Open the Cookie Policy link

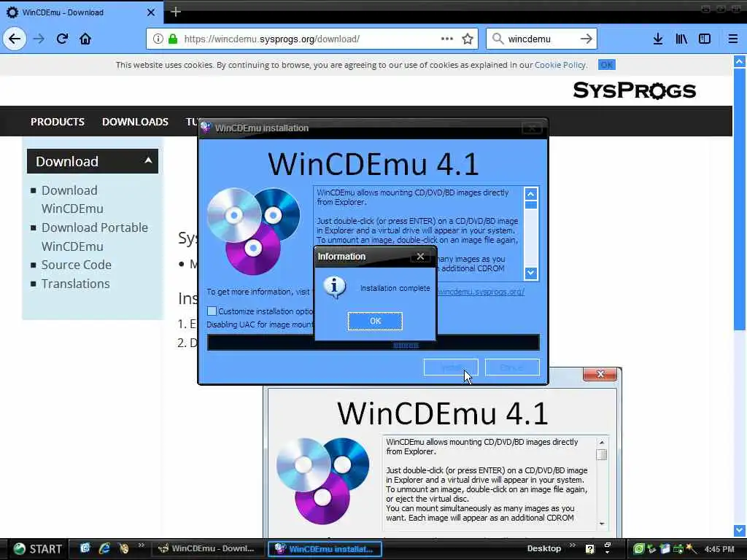click(x=560, y=65)
